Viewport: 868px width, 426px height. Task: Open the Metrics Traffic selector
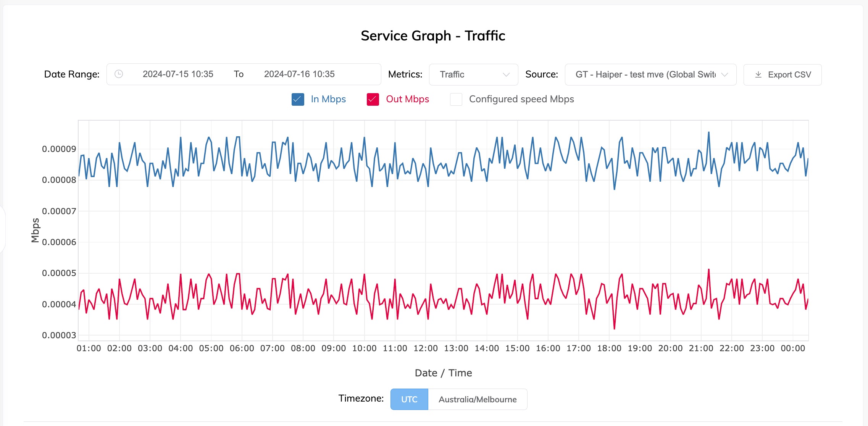tap(473, 74)
